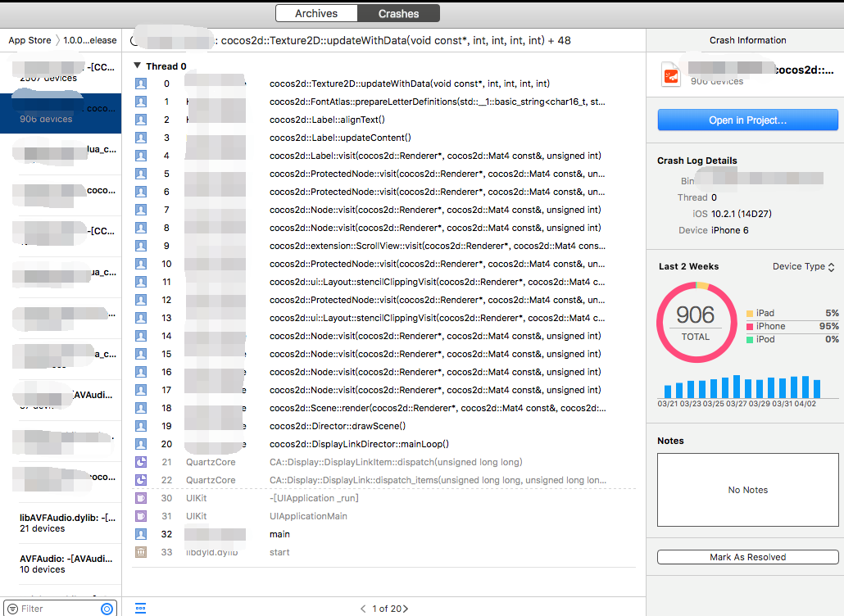
Task: Click the user-code icon on frame 2
Action: (141, 120)
